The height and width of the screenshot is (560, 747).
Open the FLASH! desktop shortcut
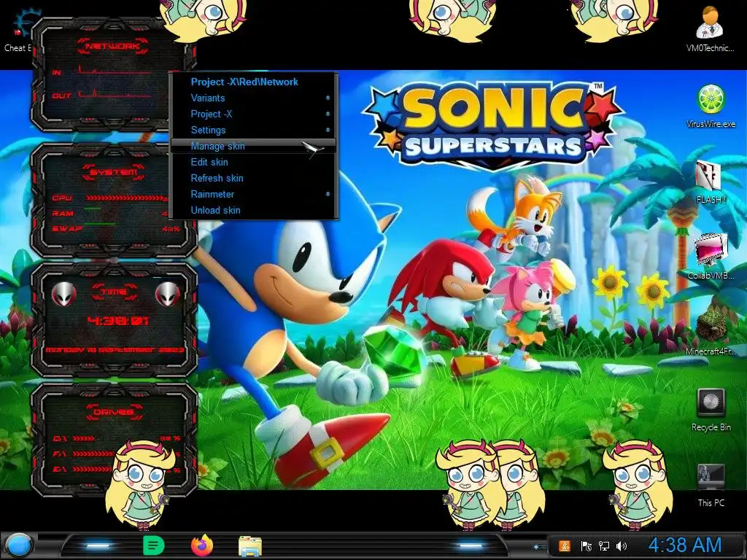(x=711, y=182)
